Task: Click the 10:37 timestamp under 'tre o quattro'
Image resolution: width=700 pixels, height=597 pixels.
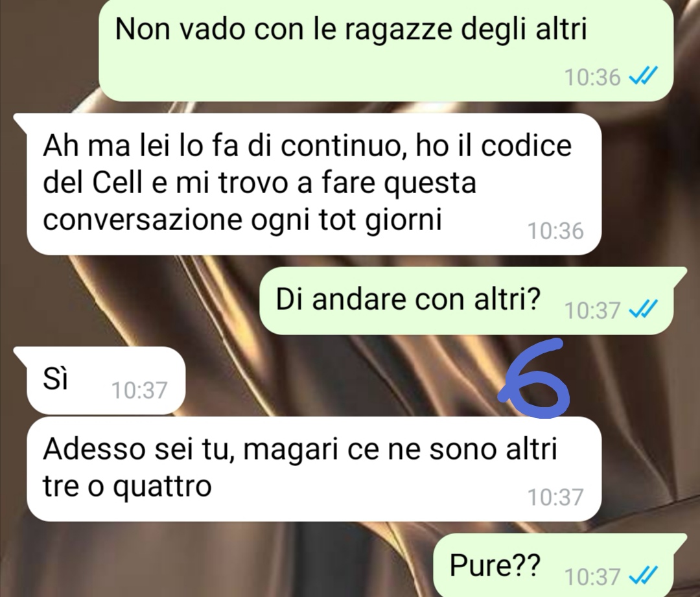Action: tap(555, 497)
